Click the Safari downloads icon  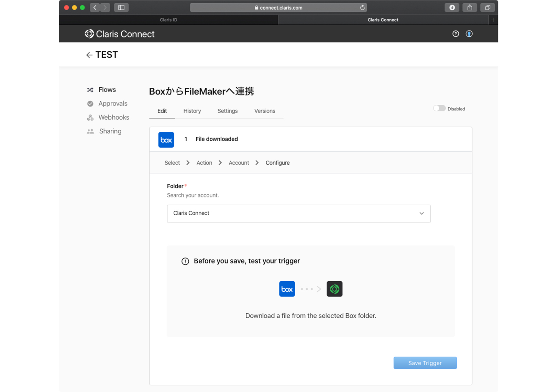(x=452, y=8)
